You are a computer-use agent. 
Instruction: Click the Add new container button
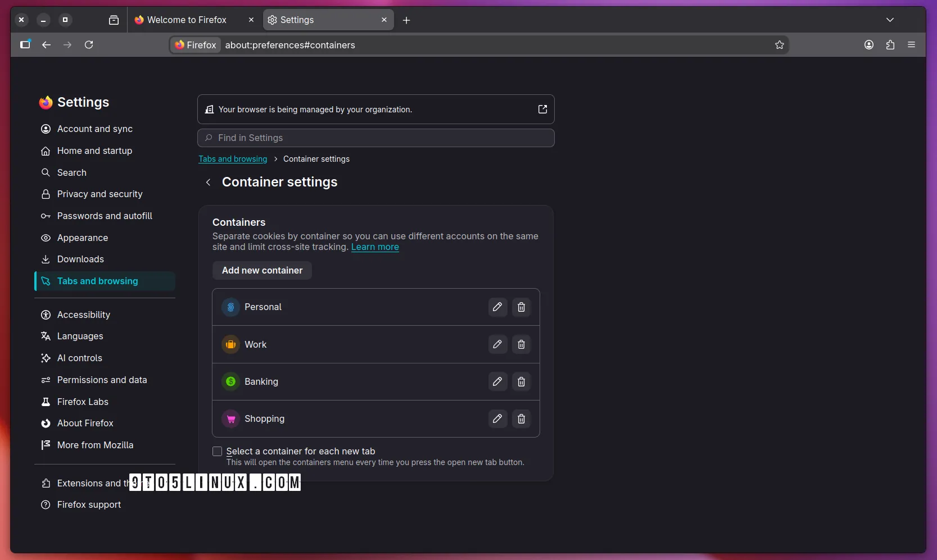coord(262,270)
